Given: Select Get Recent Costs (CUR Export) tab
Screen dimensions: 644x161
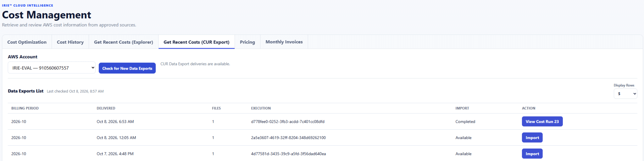Looking at the screenshot, I should pos(197,42).
